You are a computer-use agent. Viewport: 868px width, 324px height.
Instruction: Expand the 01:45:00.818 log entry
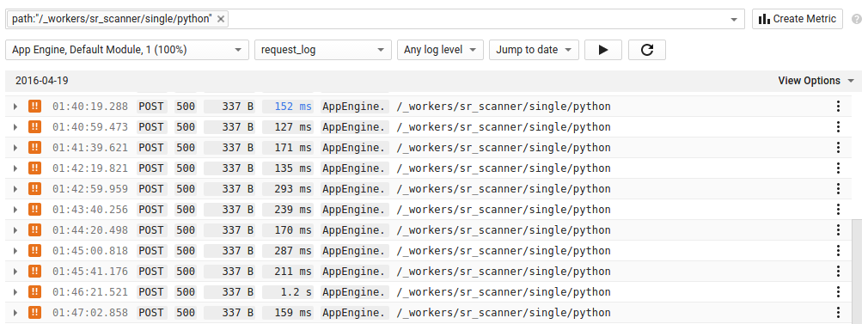15,251
